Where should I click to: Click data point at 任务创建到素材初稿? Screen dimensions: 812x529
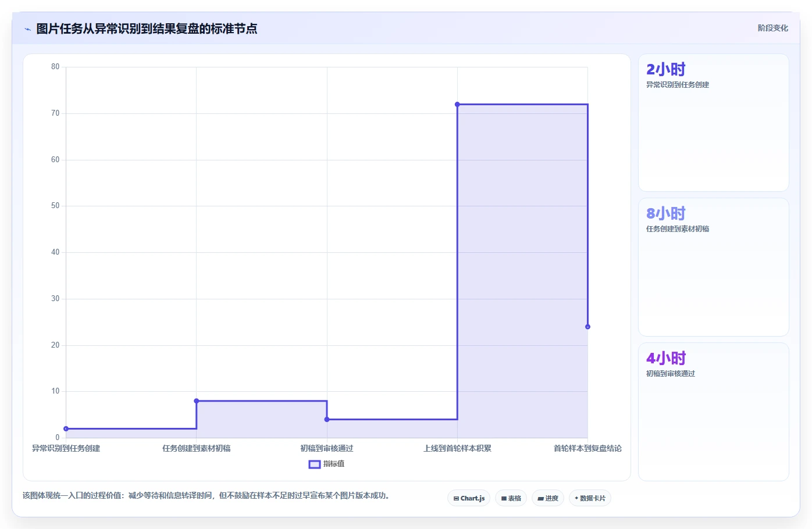tap(197, 401)
